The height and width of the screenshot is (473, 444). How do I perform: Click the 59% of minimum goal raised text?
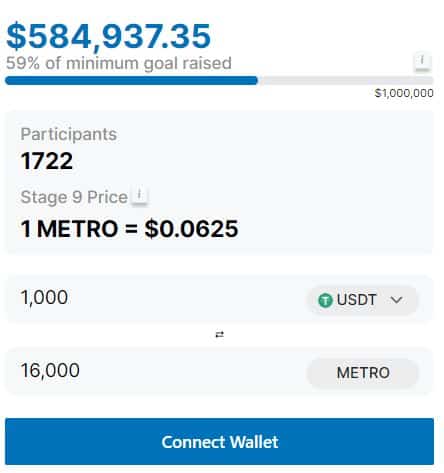click(119, 63)
